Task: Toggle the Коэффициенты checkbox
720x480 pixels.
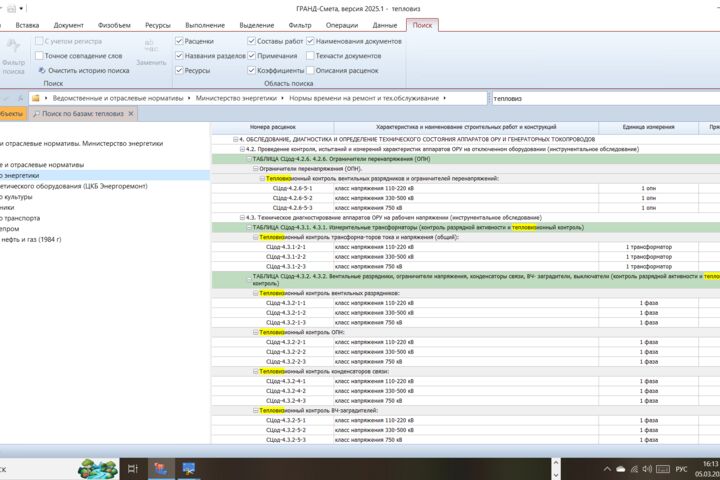Action: click(x=251, y=70)
